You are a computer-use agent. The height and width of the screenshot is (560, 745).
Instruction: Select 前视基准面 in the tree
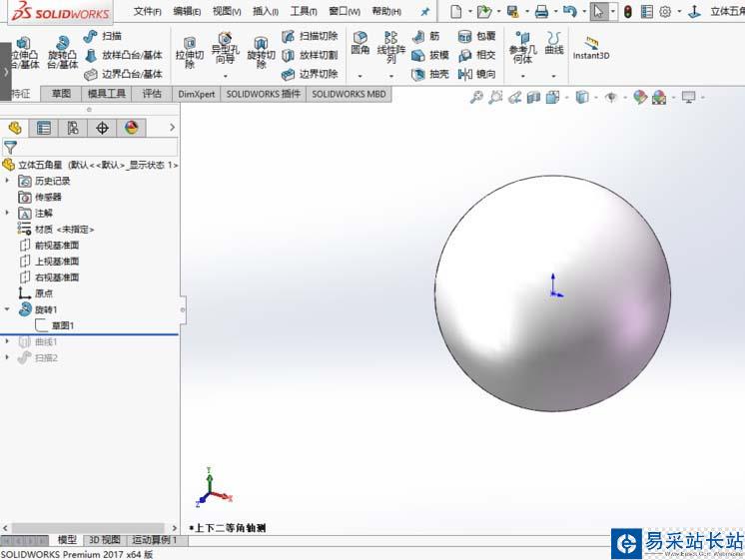(x=49, y=246)
